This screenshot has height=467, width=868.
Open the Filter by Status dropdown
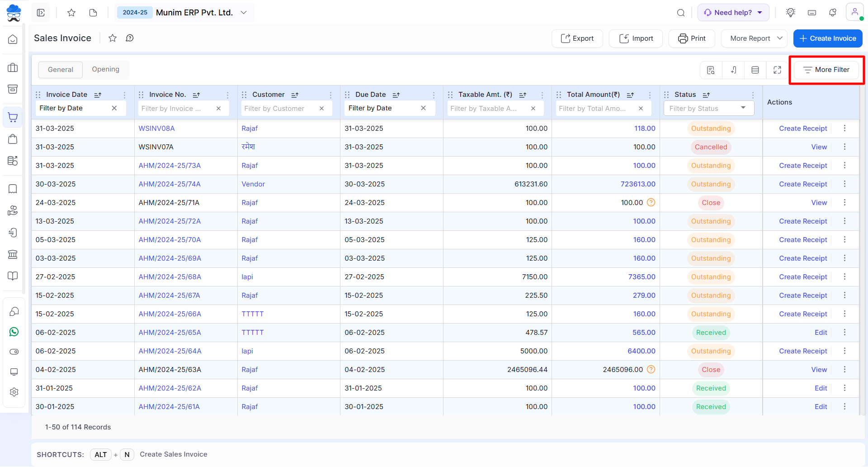point(708,108)
